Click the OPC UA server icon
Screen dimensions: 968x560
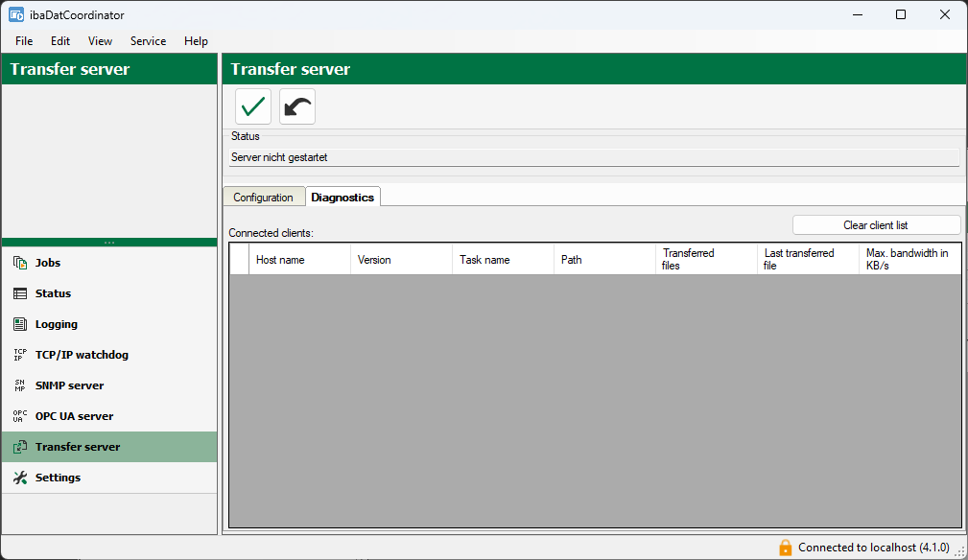[20, 416]
